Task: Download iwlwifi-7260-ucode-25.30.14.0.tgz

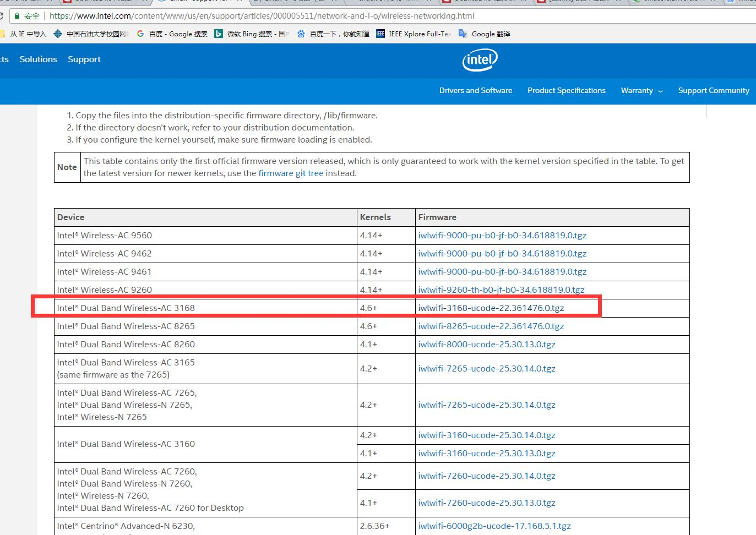Action: click(487, 476)
